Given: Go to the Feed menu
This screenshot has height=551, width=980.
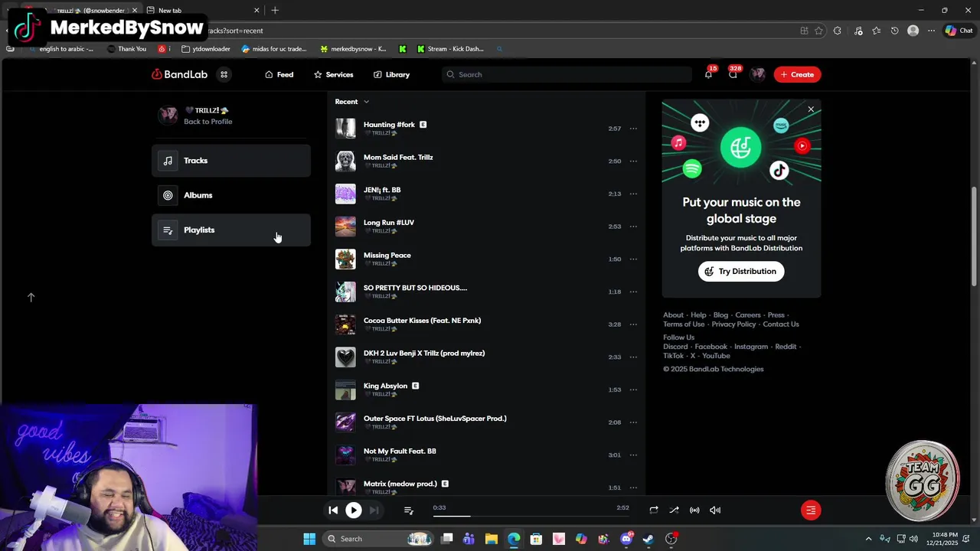Looking at the screenshot, I should [x=279, y=74].
